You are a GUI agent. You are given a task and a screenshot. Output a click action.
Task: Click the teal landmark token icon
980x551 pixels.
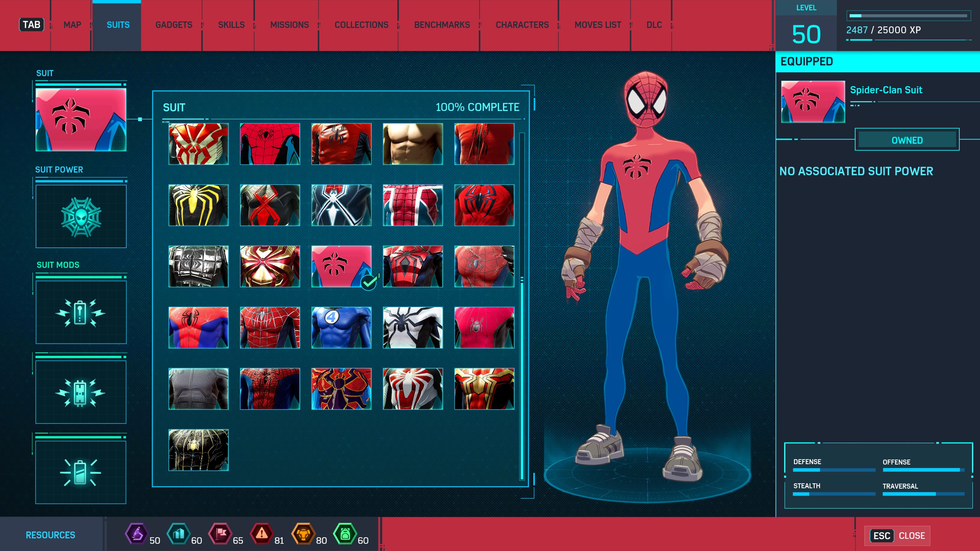point(178,533)
